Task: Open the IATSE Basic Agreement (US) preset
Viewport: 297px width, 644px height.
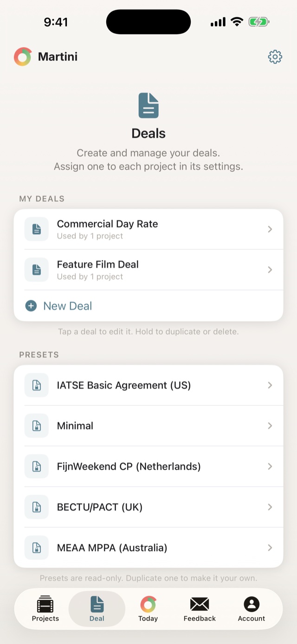Action: point(148,385)
